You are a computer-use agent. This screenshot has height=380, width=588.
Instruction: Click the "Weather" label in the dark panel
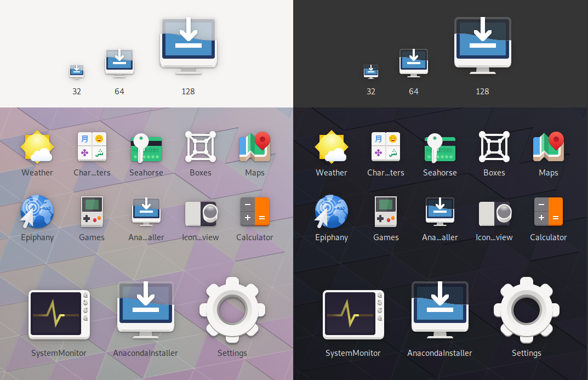point(332,173)
